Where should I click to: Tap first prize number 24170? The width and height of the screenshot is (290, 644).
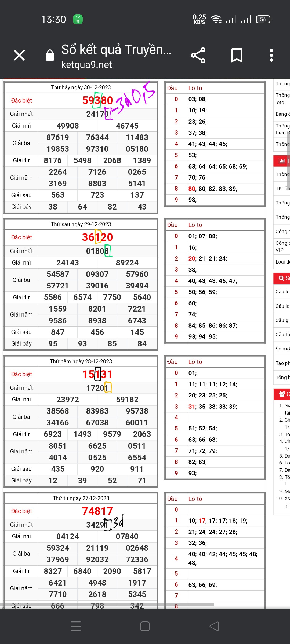97,114
